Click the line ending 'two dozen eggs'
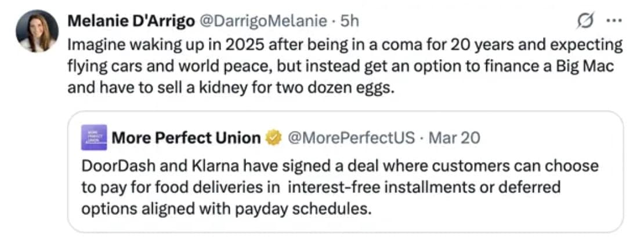Screen dimensions: 644x241 [x=230, y=89]
